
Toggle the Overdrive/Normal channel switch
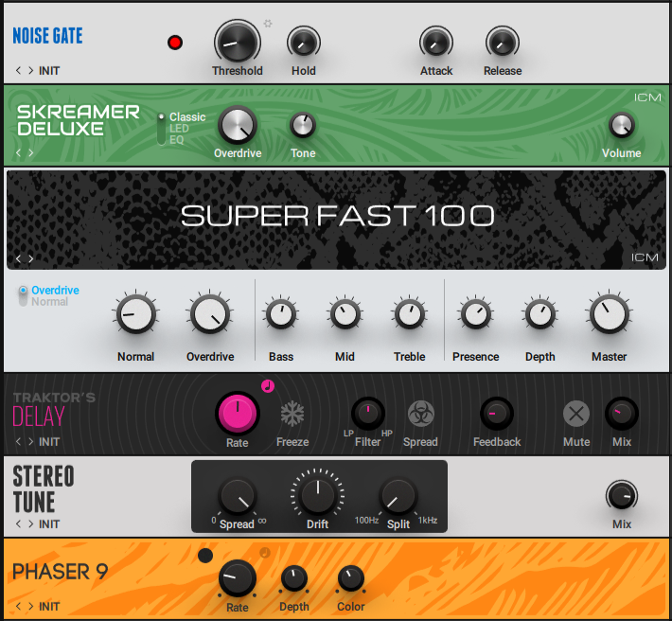pos(23,295)
